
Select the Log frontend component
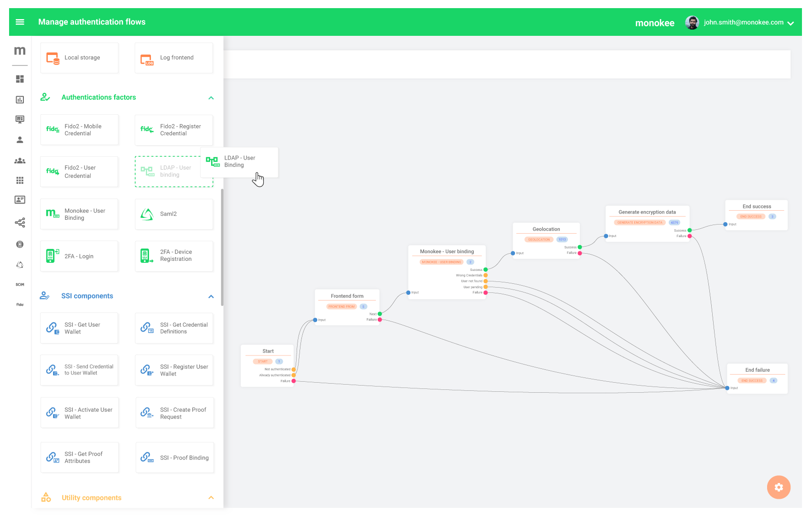tap(174, 58)
